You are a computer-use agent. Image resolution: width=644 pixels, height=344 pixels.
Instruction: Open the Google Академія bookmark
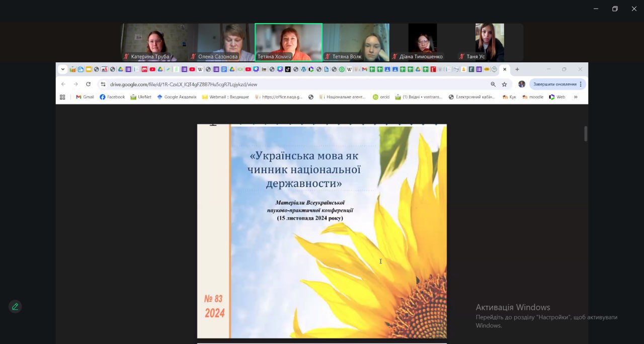tap(177, 97)
